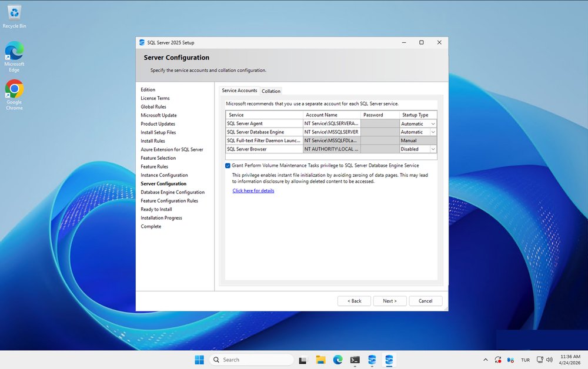Show hidden system tray icons

coord(485,360)
